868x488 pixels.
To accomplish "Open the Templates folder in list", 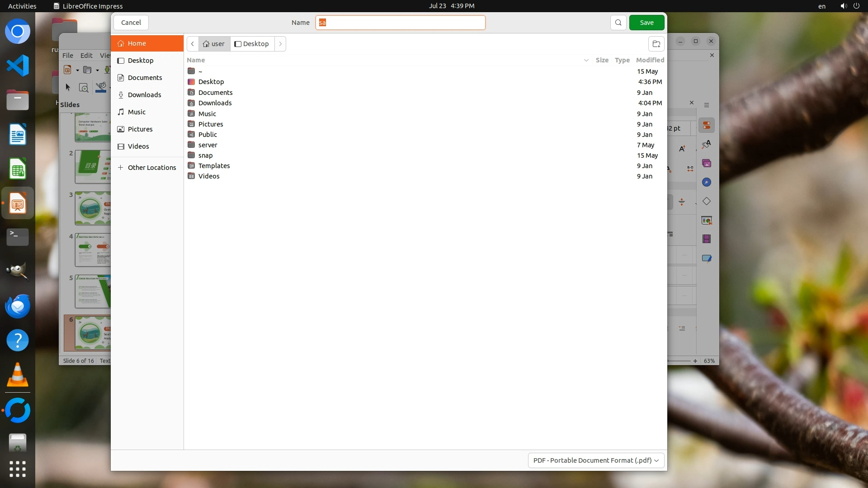I will 214,166.
